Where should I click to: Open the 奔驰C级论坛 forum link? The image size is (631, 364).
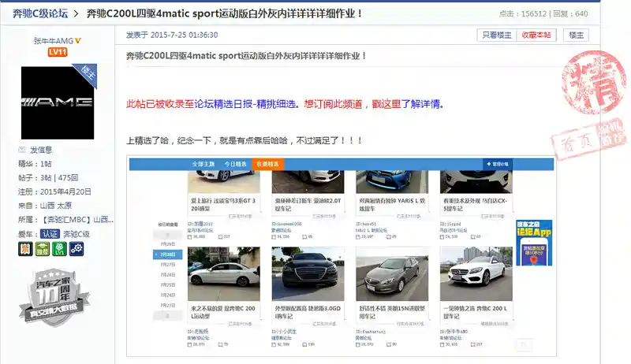point(39,13)
